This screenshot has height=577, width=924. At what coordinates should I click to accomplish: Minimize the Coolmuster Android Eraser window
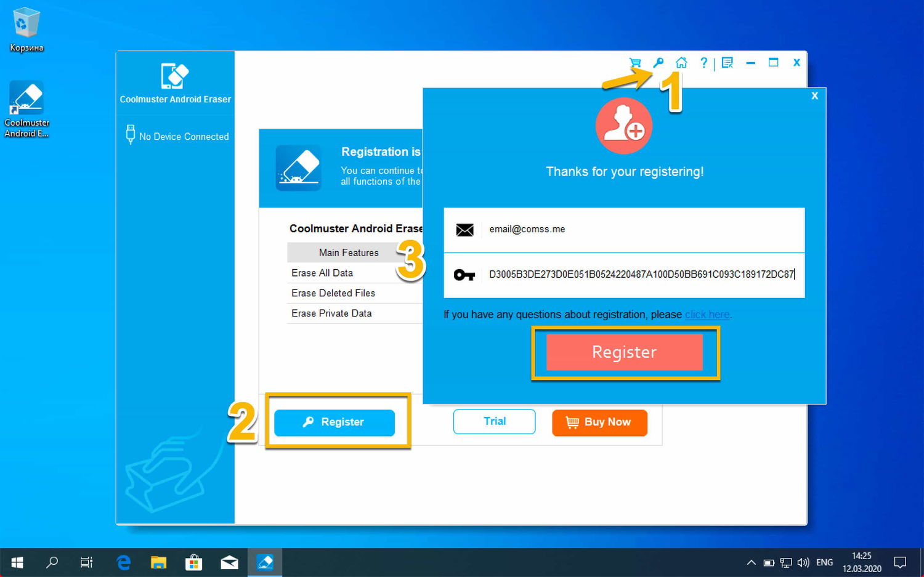tap(750, 63)
